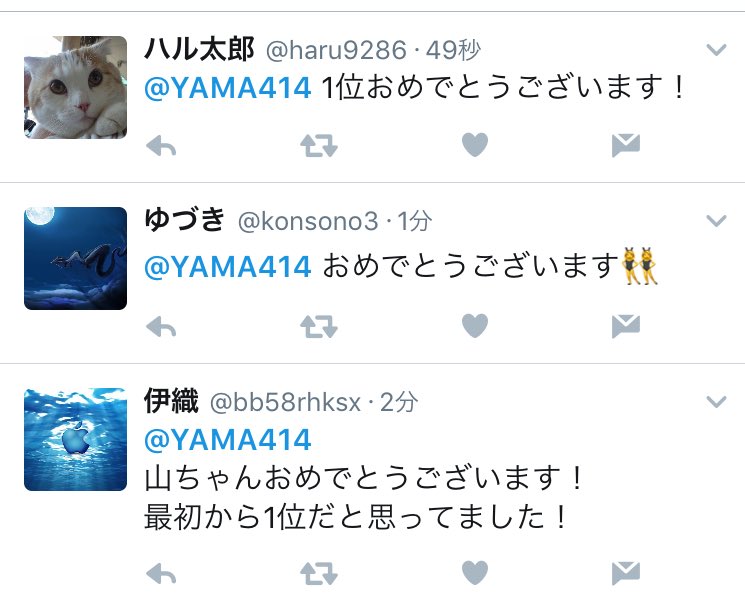The height and width of the screenshot is (610, 745).
Task: Open @YAMA414 mention in 伊織's tweet
Action: coord(228,439)
